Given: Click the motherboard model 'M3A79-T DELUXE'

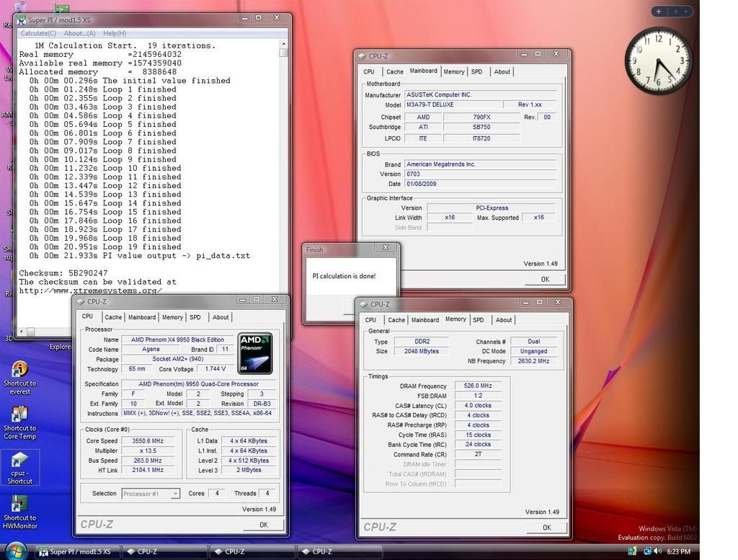Looking at the screenshot, I should pyautogui.click(x=452, y=105).
